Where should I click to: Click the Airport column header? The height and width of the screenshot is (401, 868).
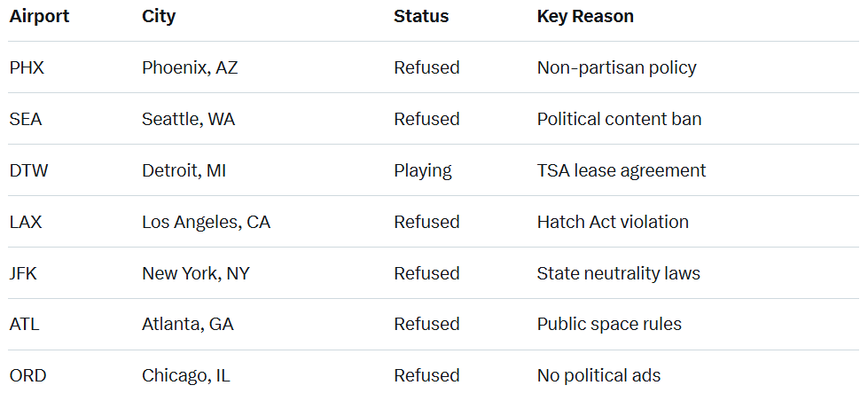[x=39, y=17]
